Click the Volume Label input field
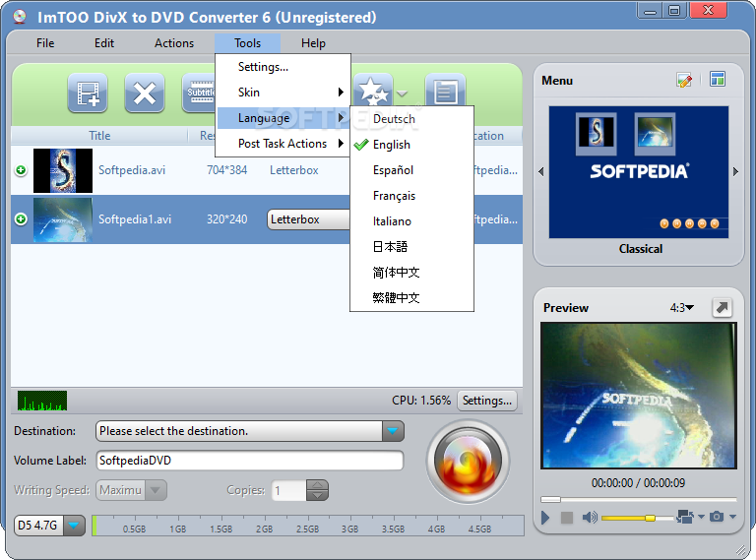 pos(250,461)
